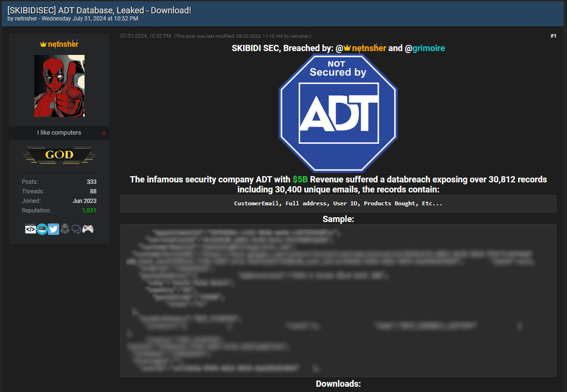Click the reputation score 1,031
567x392 pixels.
88,210
